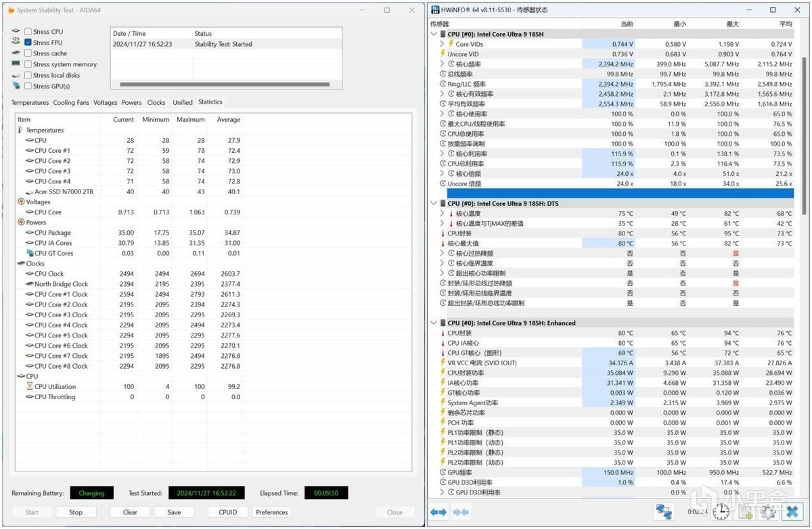
Task: Collapse the CPU [#0] DTS sensor group
Action: tap(434, 203)
